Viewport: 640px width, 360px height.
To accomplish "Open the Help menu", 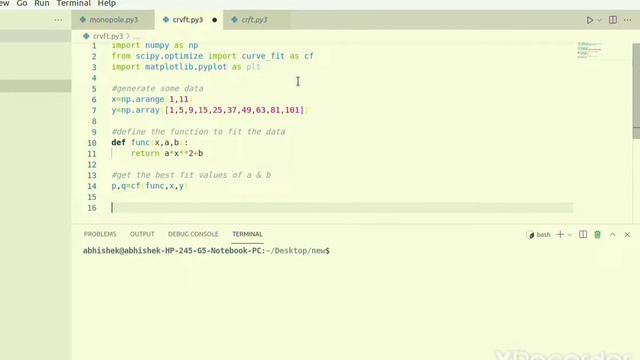I will (x=107, y=3).
